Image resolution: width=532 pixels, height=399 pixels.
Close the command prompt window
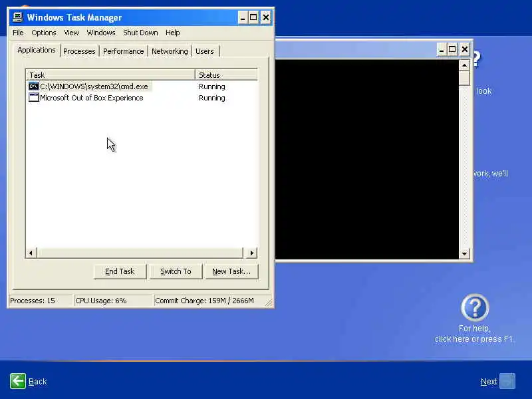point(465,49)
